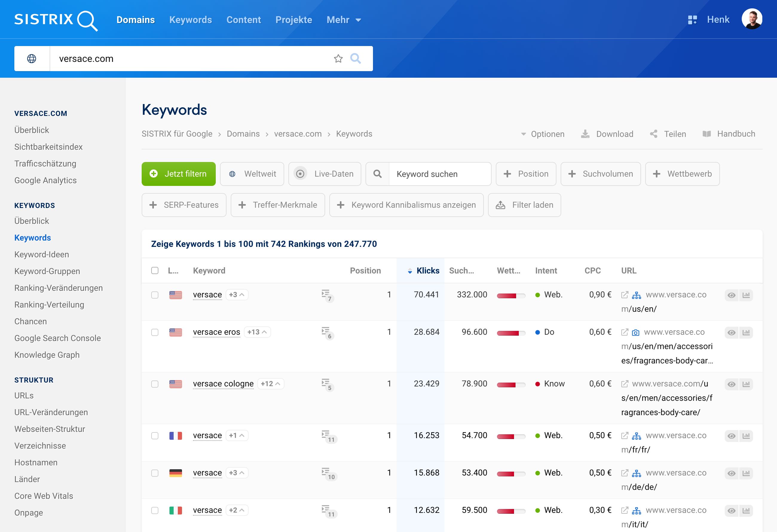Open Sichtbarkeitsindex in sidebar
The height and width of the screenshot is (532, 777).
[48, 147]
